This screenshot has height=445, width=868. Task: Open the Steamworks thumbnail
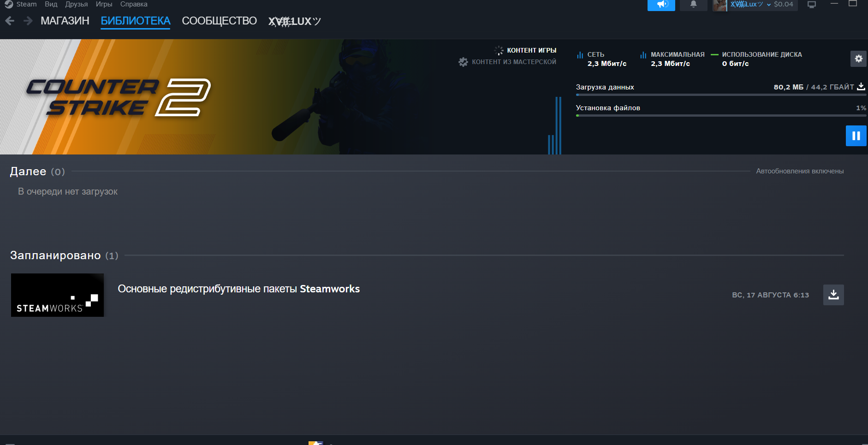(x=57, y=295)
